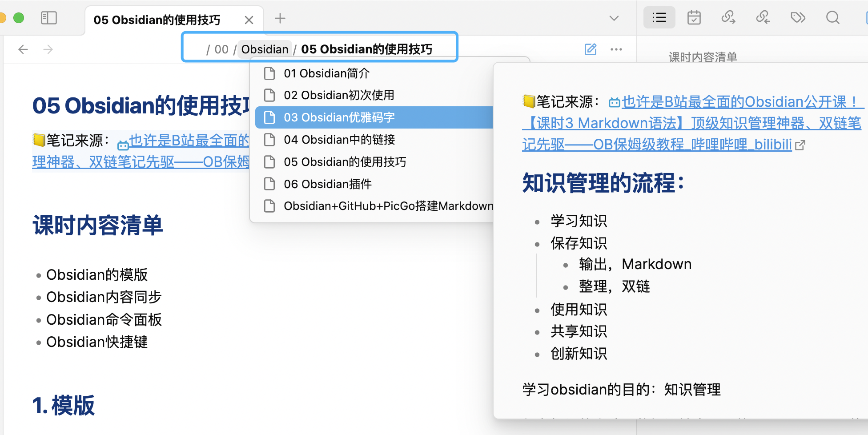Screen dimensions: 868x435
Task: Toggle the left sidebar panel icon
Action: coord(49,18)
